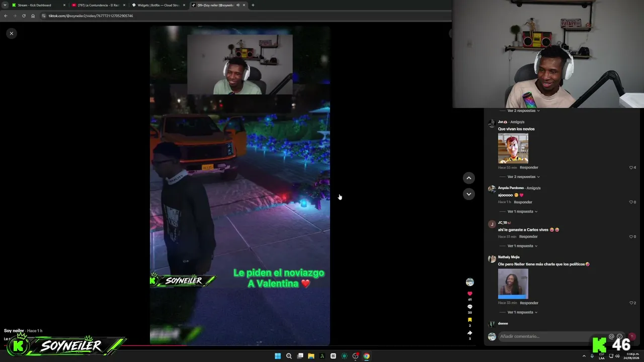Open File Explorer from the taskbar
Image resolution: width=644 pixels, height=362 pixels.
coord(311,356)
